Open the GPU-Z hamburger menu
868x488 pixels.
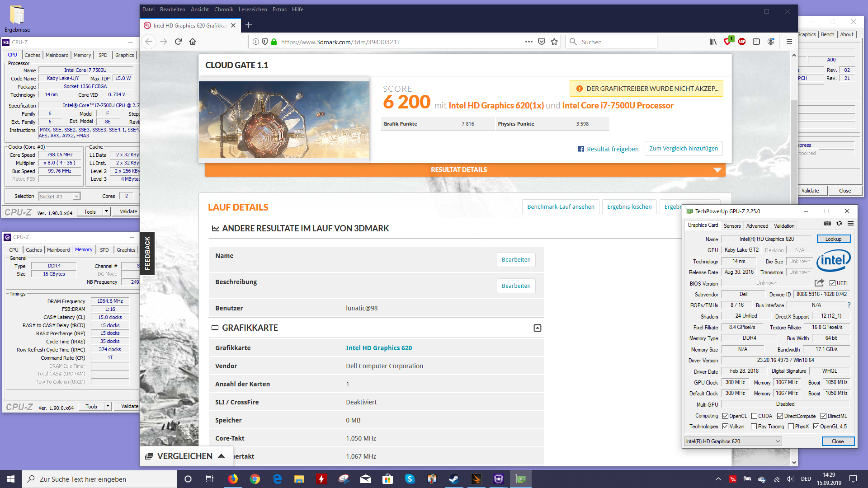tap(850, 223)
